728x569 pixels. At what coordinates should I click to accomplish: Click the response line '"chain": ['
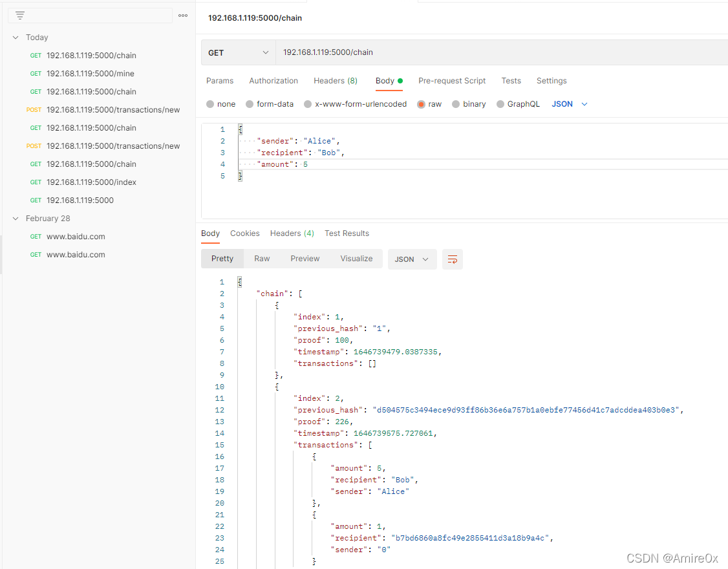[x=279, y=294]
